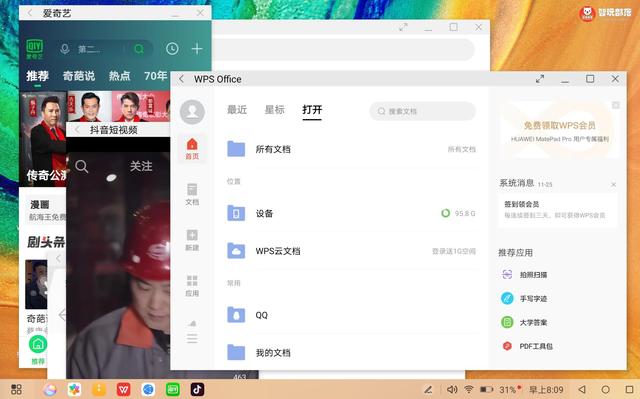Viewport: 640px width, 399px height.
Task: Dismiss the 系统消息 notification panel
Action: [613, 184]
